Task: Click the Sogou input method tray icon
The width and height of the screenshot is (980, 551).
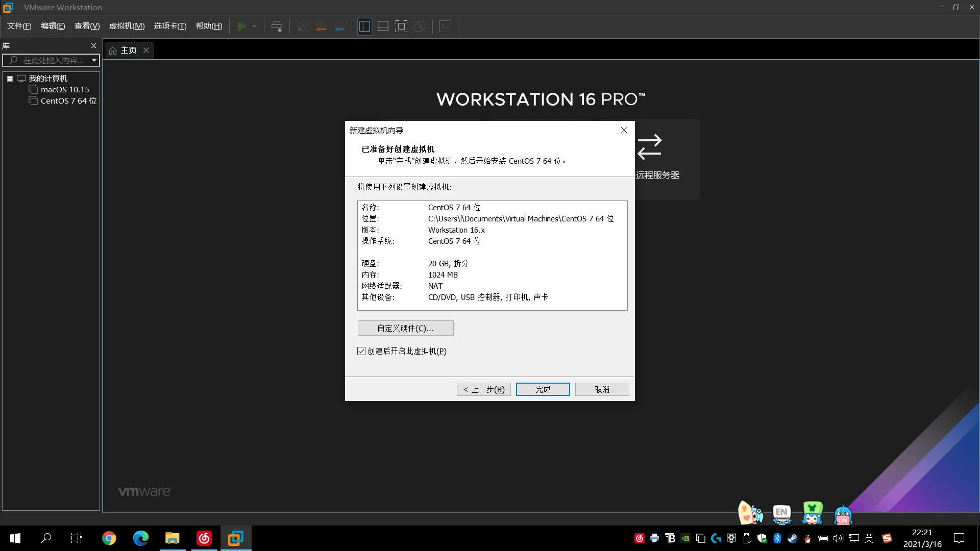Action: click(887, 538)
